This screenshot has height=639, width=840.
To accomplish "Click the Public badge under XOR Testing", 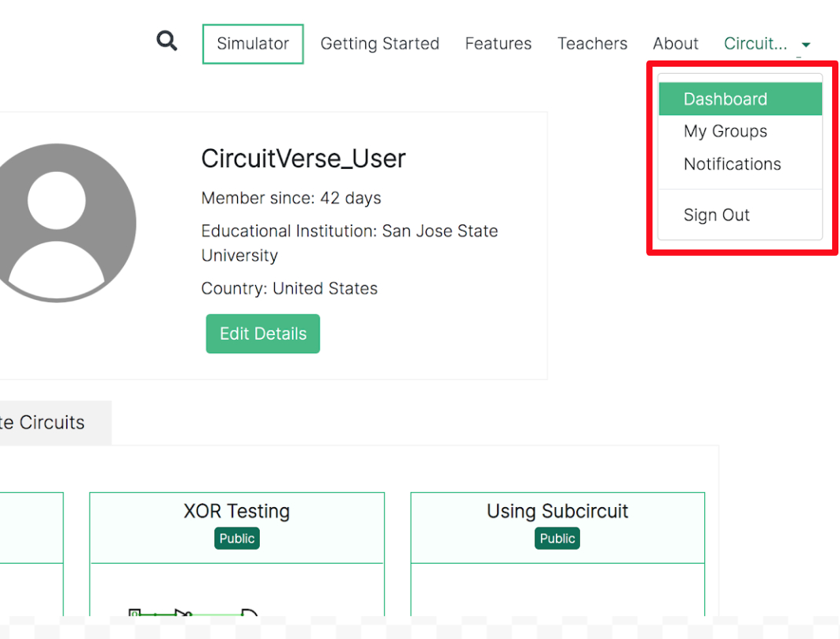I will (x=237, y=539).
